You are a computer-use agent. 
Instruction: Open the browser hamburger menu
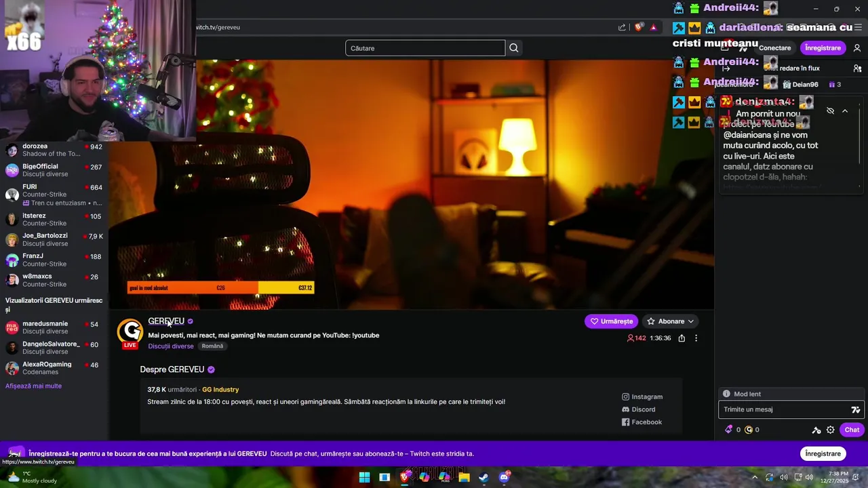[x=858, y=27]
